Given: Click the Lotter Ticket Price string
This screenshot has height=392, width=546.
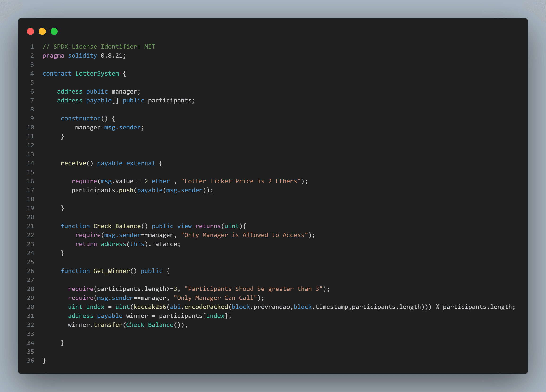Looking at the screenshot, I should click(241, 181).
